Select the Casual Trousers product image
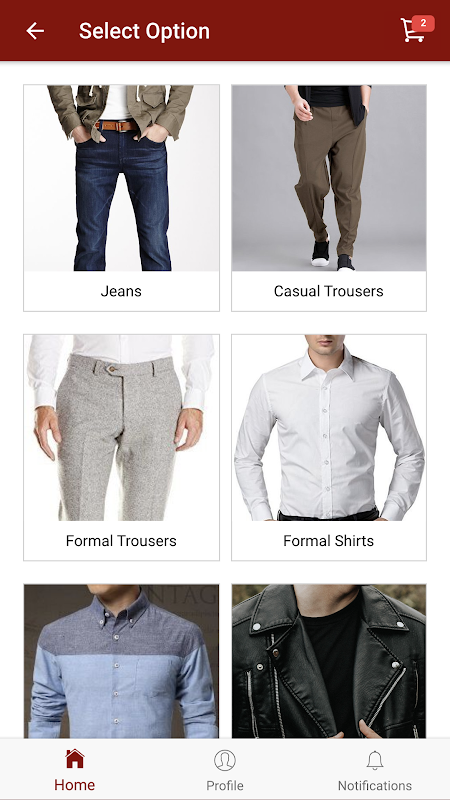This screenshot has width=450, height=800. click(329, 178)
